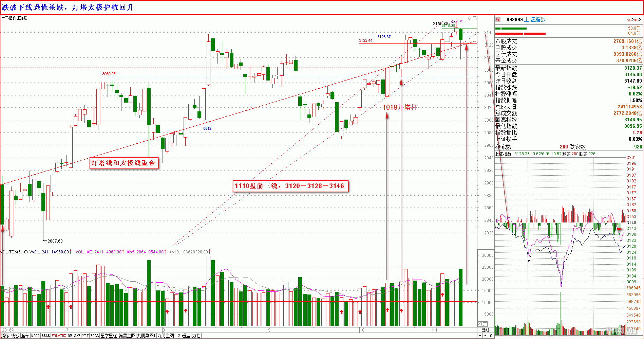Zoom in with the plus button

coord(480,336)
